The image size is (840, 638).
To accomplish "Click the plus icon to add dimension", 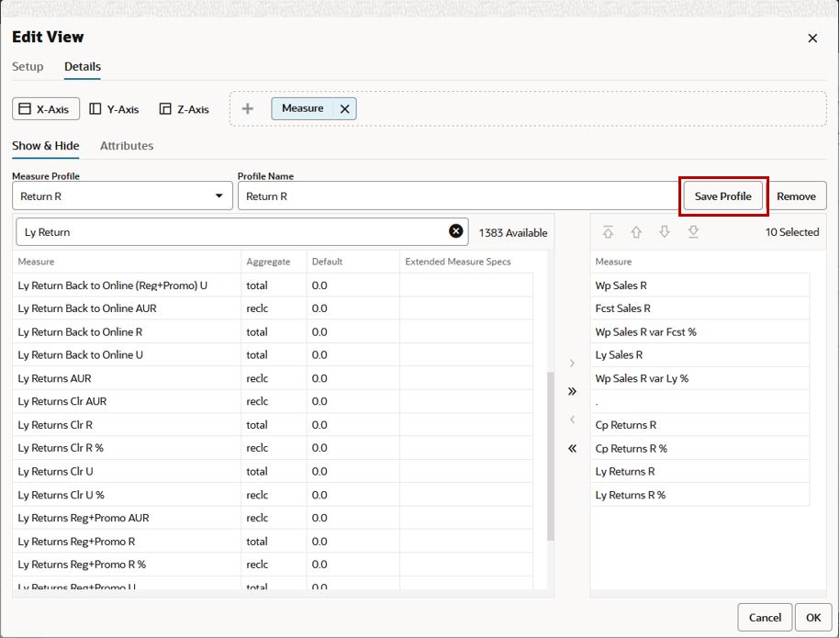I will tap(247, 108).
